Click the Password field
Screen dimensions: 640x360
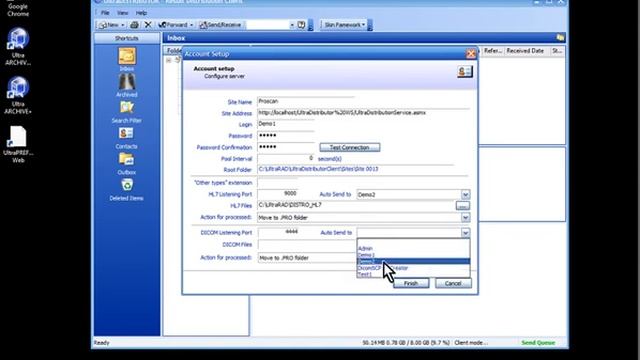pyautogui.click(x=286, y=136)
